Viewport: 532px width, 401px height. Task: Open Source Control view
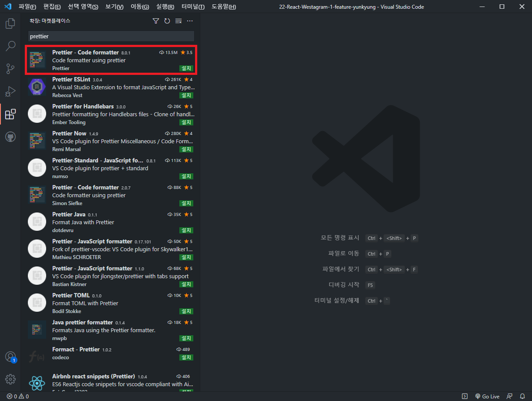click(x=10, y=69)
